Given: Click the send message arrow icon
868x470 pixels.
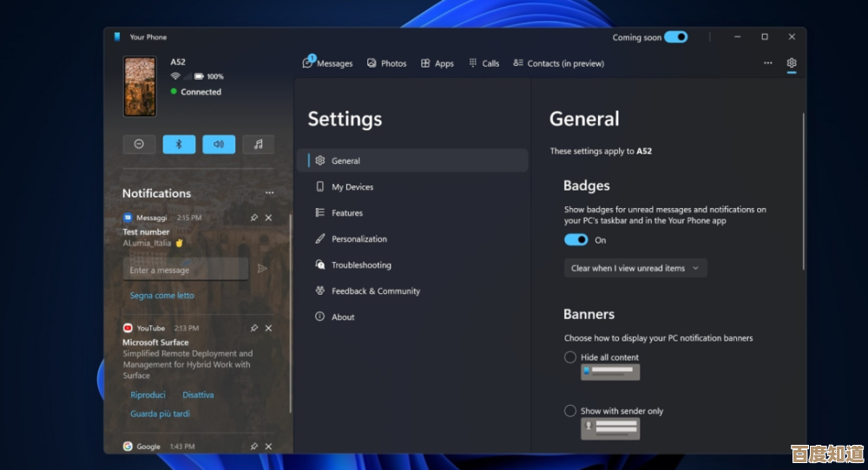Looking at the screenshot, I should click(x=262, y=269).
